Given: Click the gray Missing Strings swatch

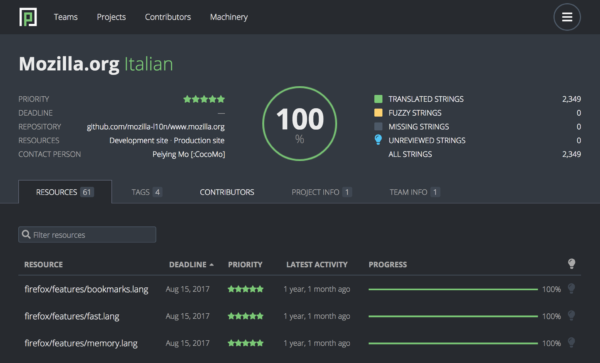Looking at the screenshot, I should click(378, 127).
